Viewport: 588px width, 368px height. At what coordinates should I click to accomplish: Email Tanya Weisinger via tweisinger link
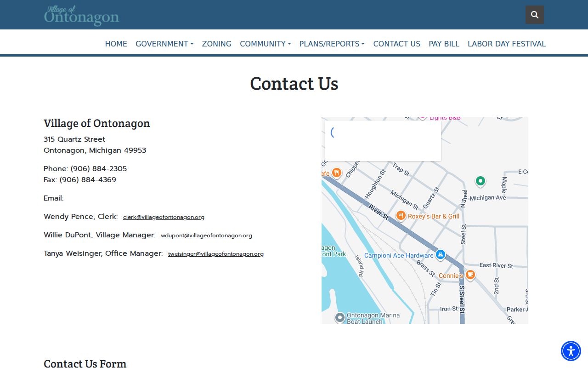click(216, 254)
